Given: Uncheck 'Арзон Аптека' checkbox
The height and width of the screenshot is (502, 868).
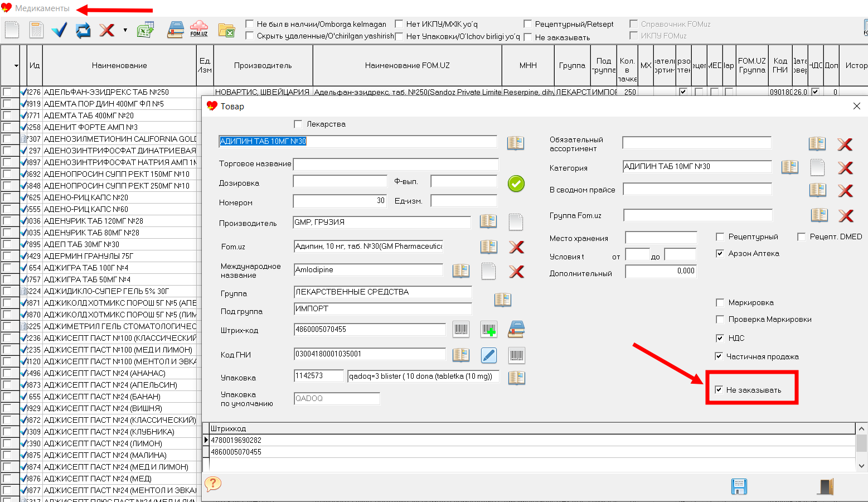Looking at the screenshot, I should click(x=720, y=253).
